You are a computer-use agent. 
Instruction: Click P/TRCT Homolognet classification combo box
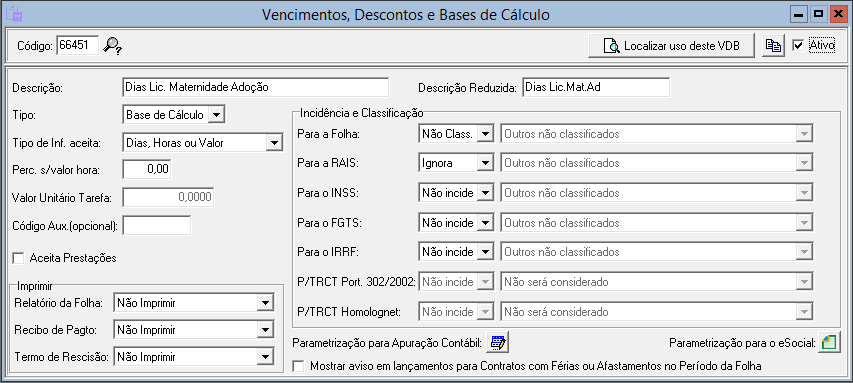[657, 312]
